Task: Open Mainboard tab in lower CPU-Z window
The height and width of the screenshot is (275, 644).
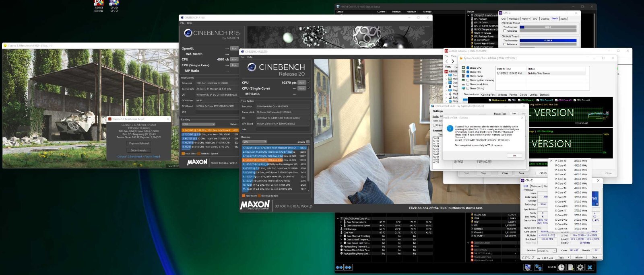Action: point(536,186)
